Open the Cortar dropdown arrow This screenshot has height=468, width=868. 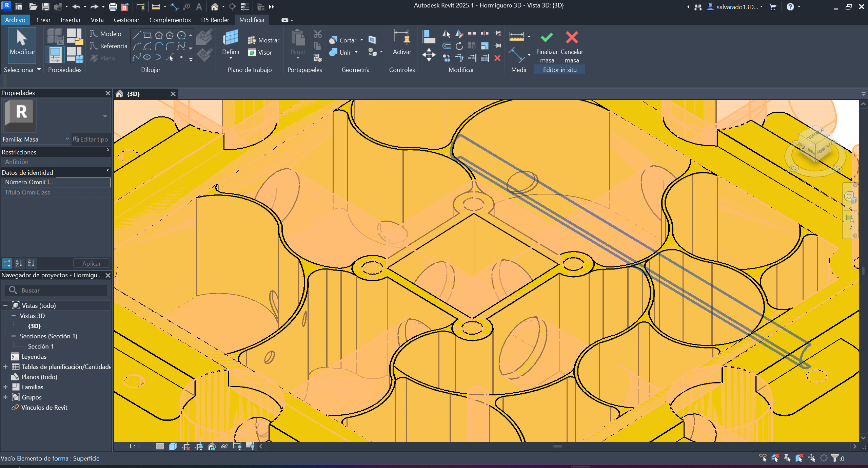tap(362, 40)
